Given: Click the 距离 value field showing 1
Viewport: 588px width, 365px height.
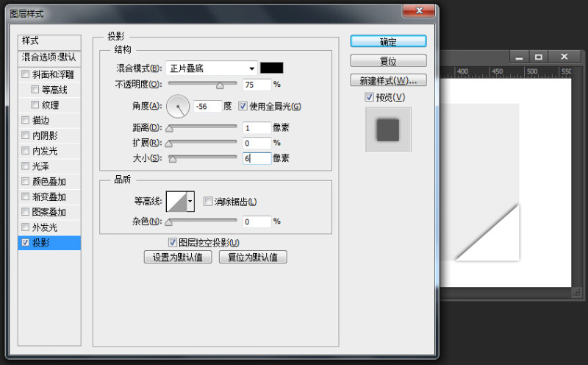Looking at the screenshot, I should pos(257,127).
